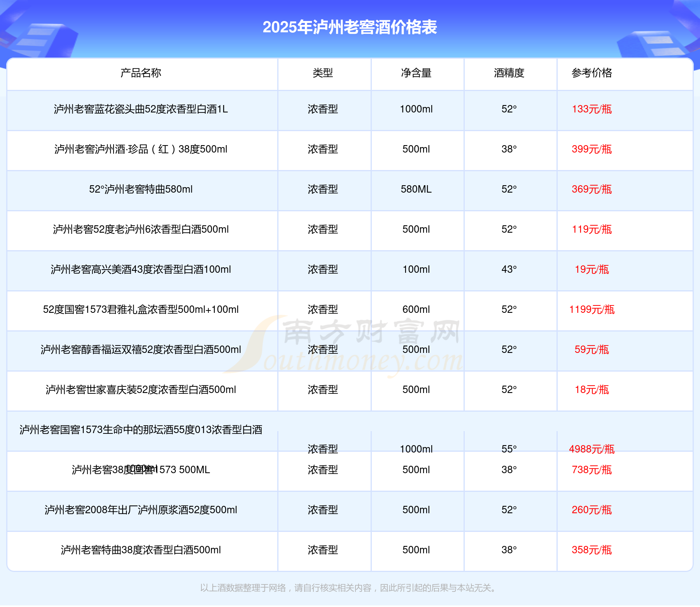Click the disclaimer text 以上酒数据整理于网络
This screenshot has width=700, height=607.
(243, 588)
